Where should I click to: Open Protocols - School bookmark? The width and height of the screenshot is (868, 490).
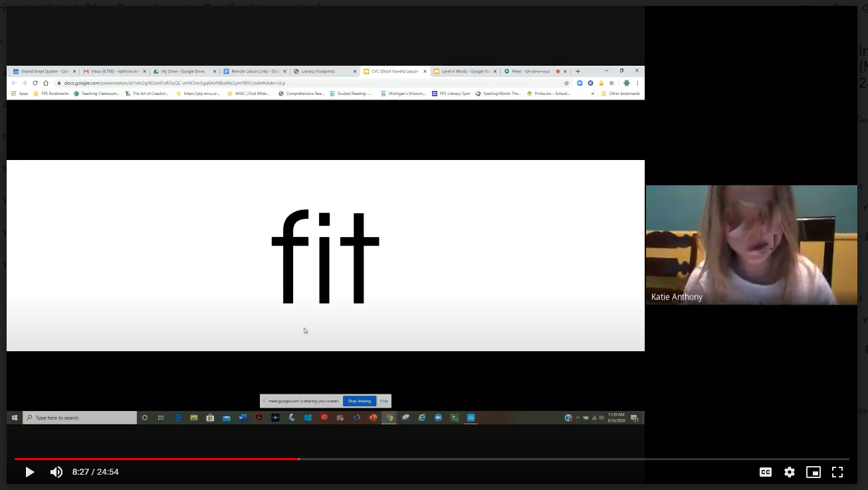tap(548, 94)
